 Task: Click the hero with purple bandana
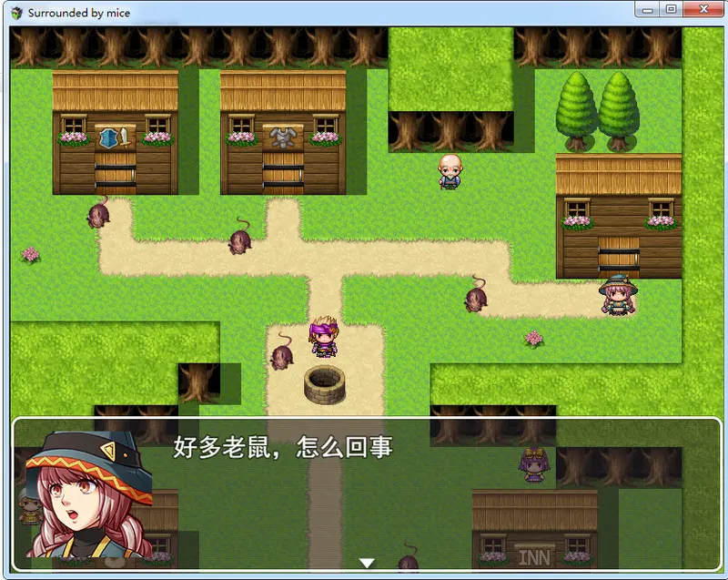click(x=324, y=336)
